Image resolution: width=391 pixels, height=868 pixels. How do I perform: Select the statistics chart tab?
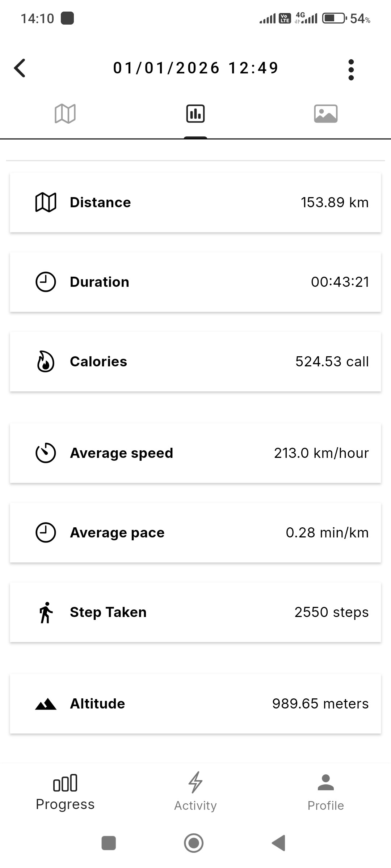point(195,114)
